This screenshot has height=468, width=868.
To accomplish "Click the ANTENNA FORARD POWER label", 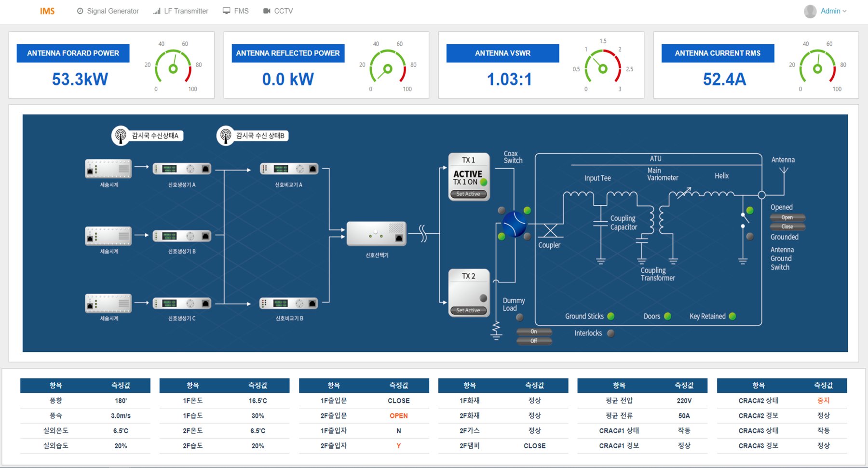I will tap(73, 53).
